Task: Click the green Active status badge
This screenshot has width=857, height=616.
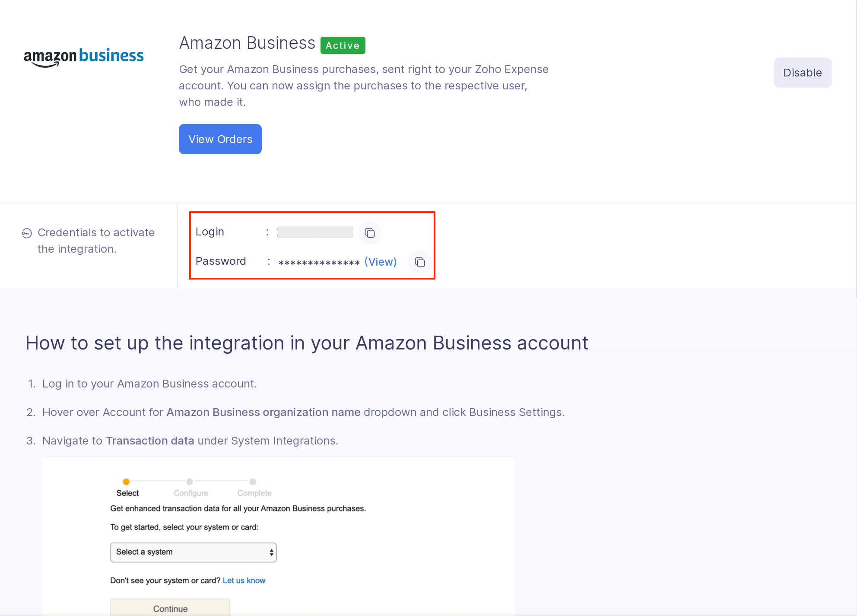Action: (x=343, y=45)
